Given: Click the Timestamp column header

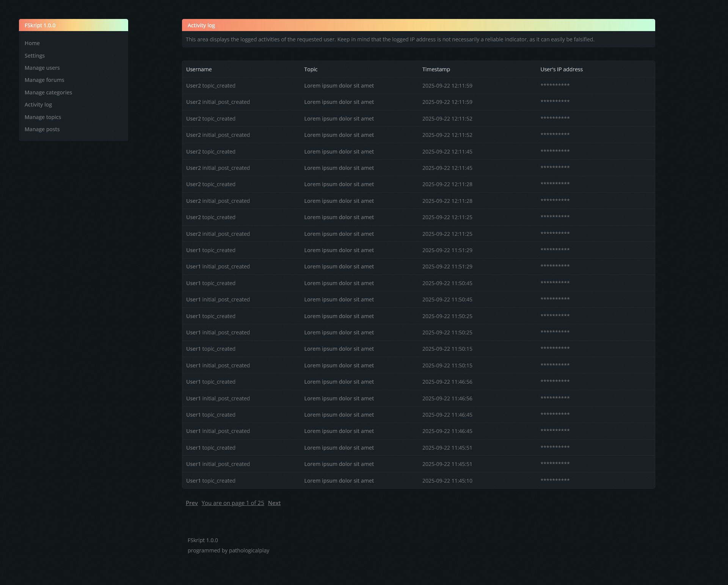Looking at the screenshot, I should point(436,69).
